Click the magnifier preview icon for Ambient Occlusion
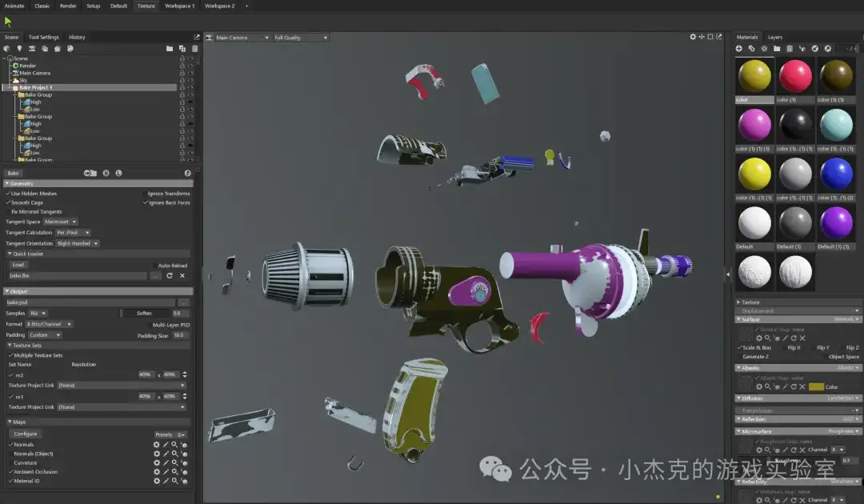Image resolution: width=864 pixels, height=504 pixels. (174, 472)
